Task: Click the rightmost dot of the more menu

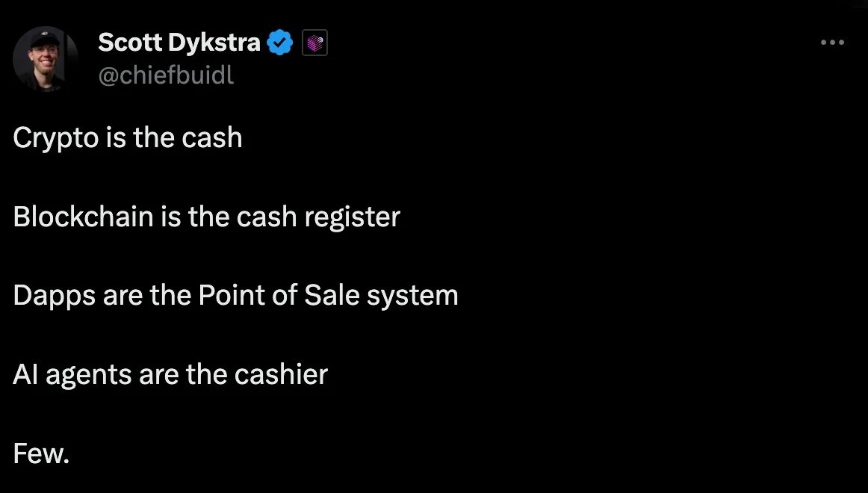Action: point(843,43)
